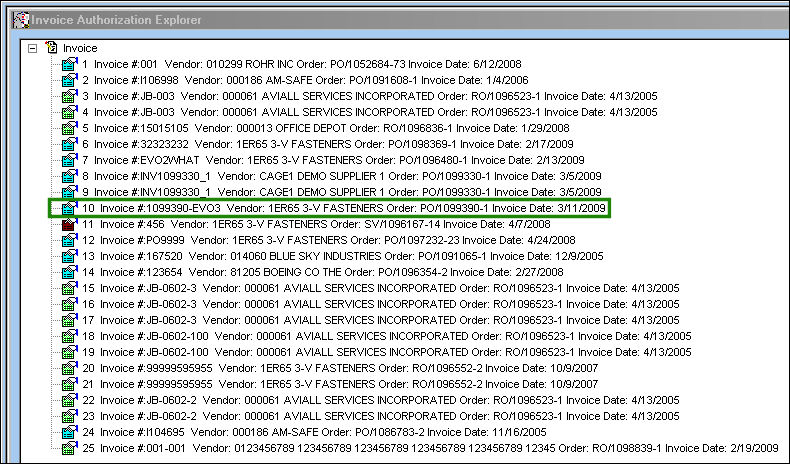Click icon for row 16 Invoice #:JB-0602-3
The height and width of the screenshot is (464, 790).
click(x=70, y=304)
